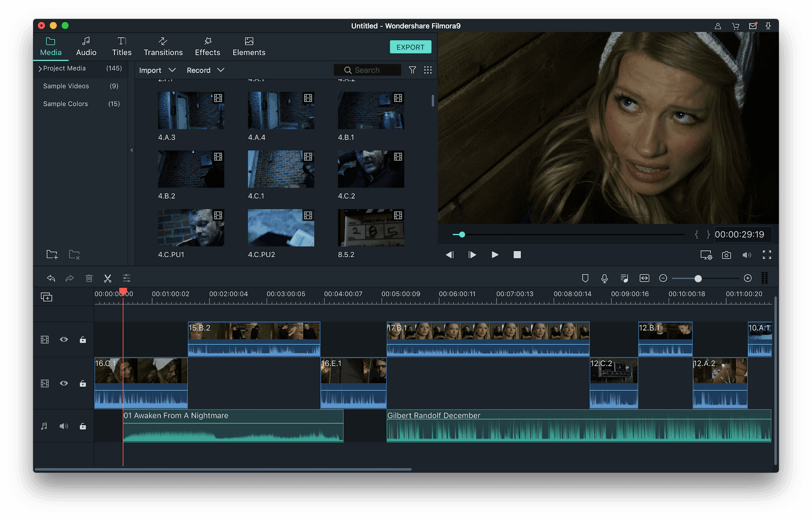The image size is (812, 520).
Task: Click the track height bars icon
Action: (x=765, y=278)
